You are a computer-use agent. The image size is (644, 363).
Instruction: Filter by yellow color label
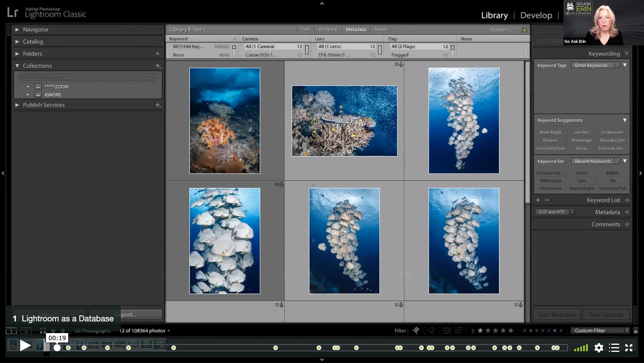[530, 331]
